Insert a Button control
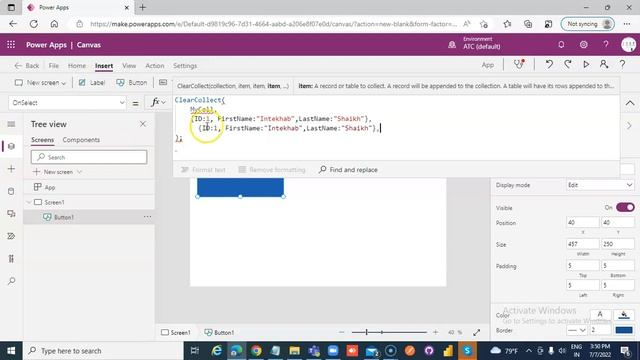The width and height of the screenshot is (640, 360). click(131, 83)
